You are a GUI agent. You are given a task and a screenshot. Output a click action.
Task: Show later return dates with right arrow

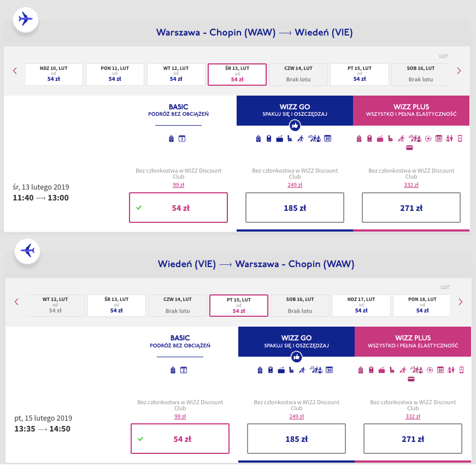460,302
